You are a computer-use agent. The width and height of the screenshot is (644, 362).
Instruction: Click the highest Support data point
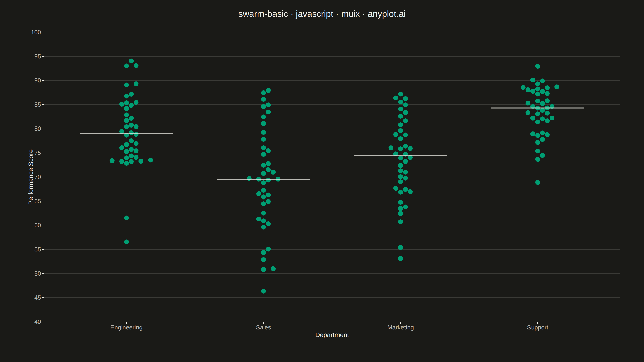point(538,66)
